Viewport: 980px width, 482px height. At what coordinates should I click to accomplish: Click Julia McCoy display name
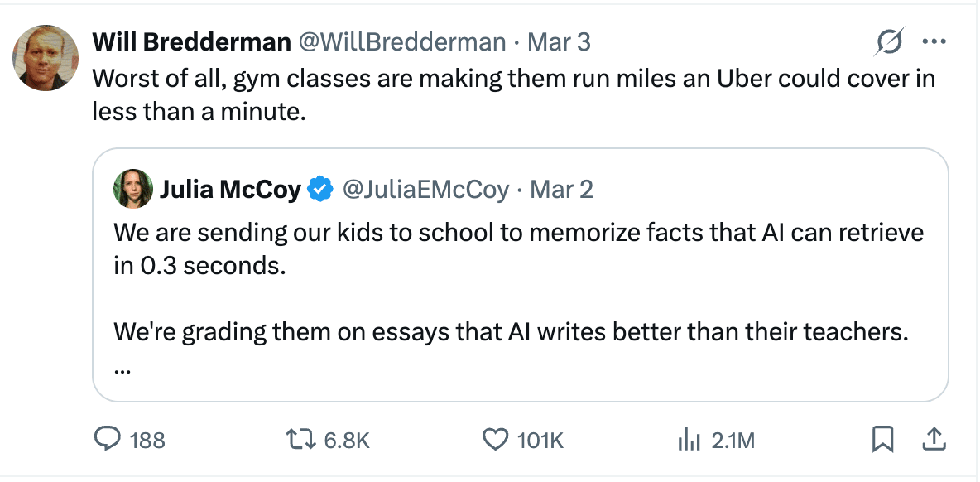[229, 190]
